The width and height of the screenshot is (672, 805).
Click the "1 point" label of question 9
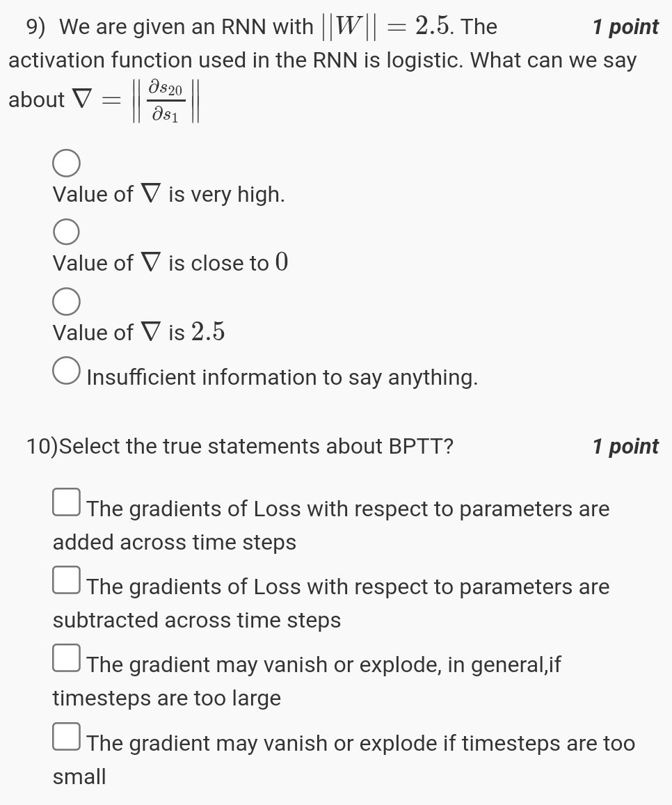pyautogui.click(x=625, y=27)
